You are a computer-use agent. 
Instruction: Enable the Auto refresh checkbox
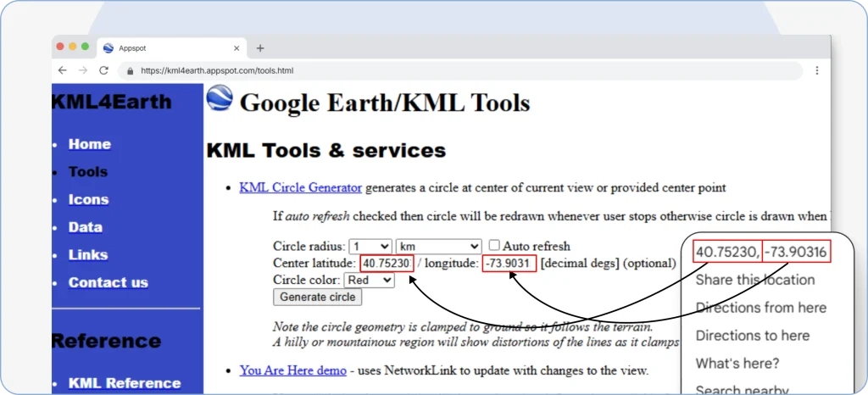[x=494, y=246]
